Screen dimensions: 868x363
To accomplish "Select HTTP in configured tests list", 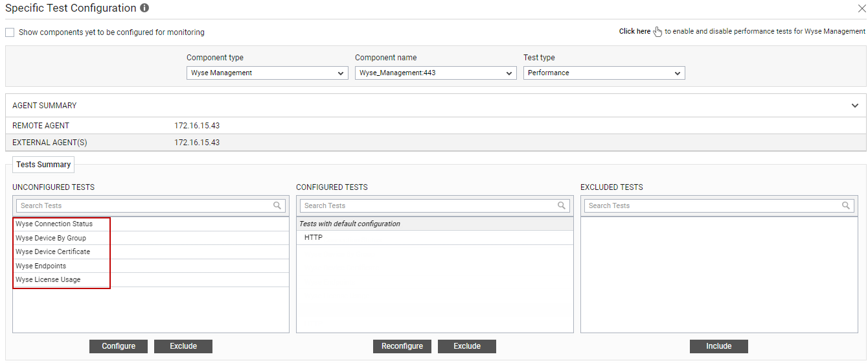I will [435, 238].
